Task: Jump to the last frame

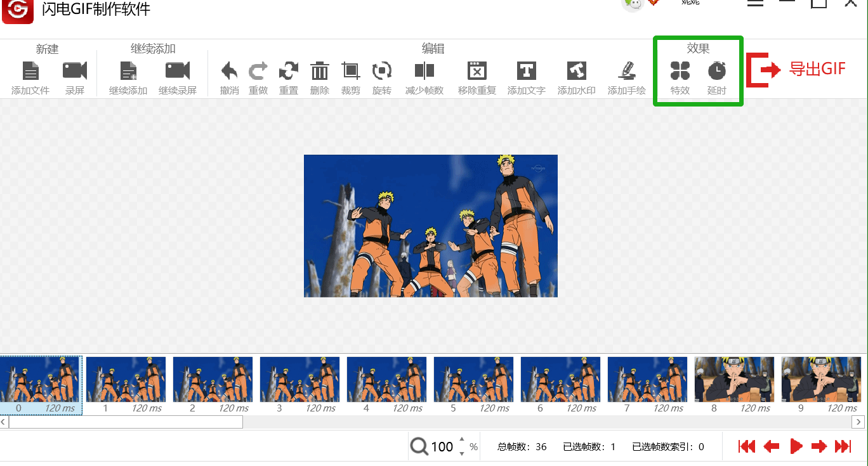Action: [x=845, y=446]
